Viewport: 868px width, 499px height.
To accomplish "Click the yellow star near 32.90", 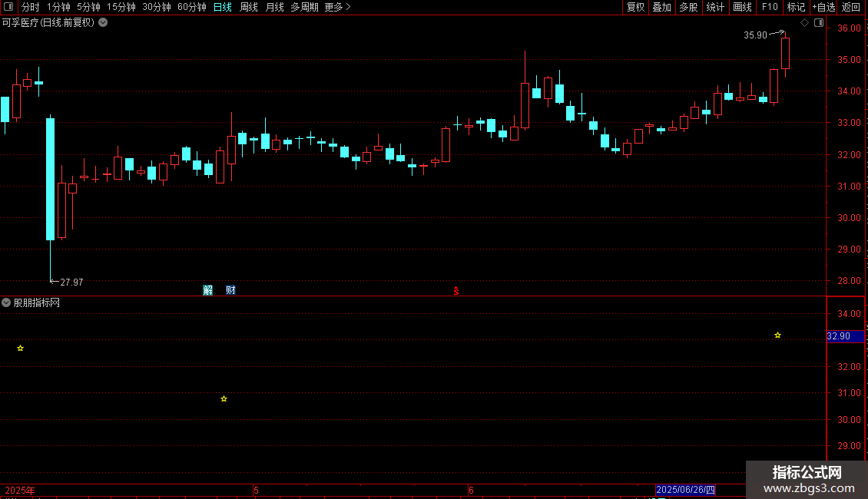I will click(x=778, y=335).
